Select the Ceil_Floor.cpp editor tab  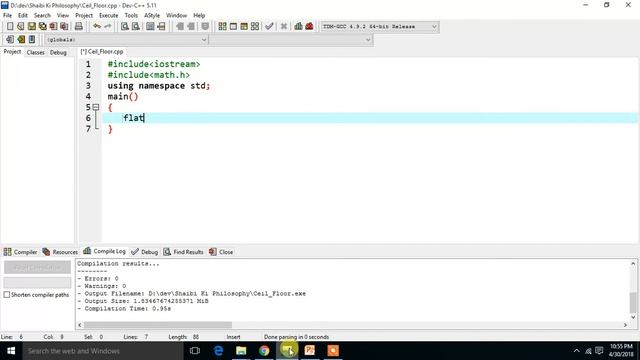[102, 52]
